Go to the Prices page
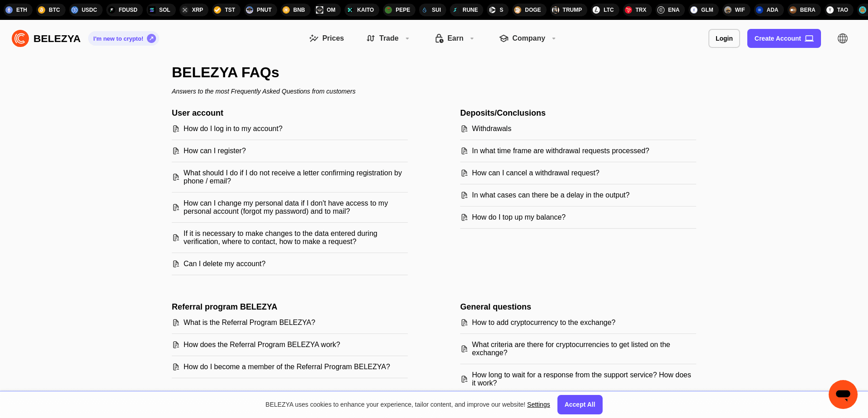868x418 pixels. pyautogui.click(x=326, y=38)
